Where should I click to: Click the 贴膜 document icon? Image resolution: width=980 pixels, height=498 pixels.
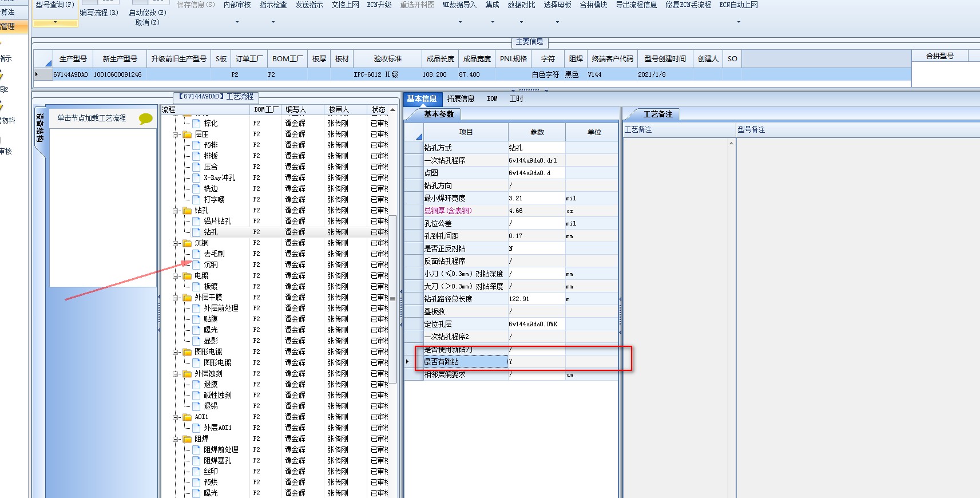pyautogui.click(x=197, y=319)
